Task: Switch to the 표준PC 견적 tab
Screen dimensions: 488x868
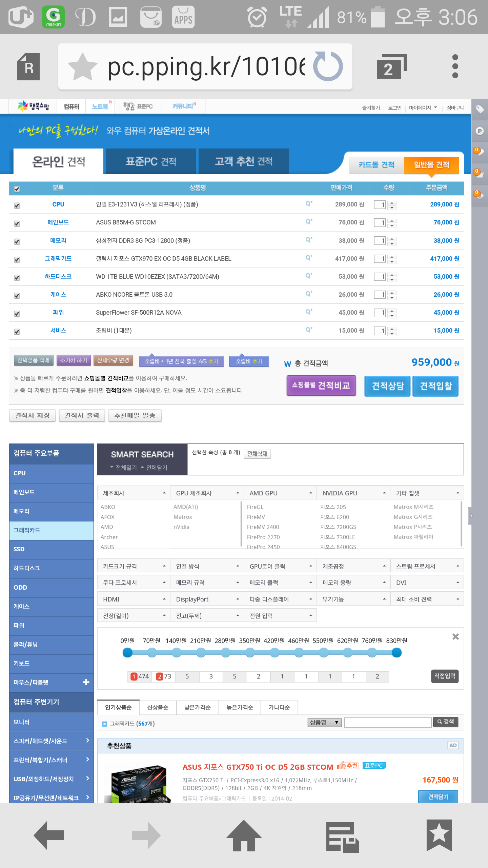Action: click(x=151, y=161)
